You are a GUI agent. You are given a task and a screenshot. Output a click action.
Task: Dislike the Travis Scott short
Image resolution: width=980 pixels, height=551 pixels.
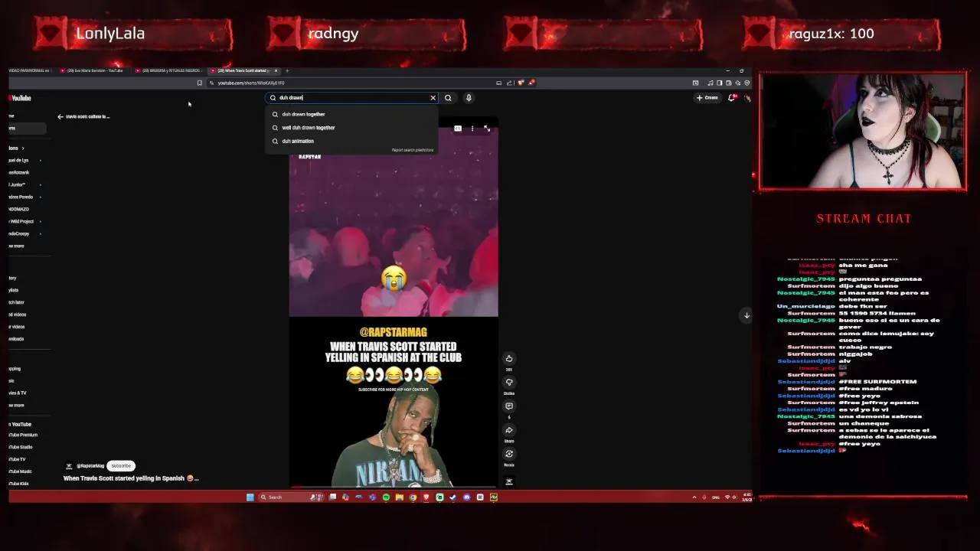(x=509, y=382)
